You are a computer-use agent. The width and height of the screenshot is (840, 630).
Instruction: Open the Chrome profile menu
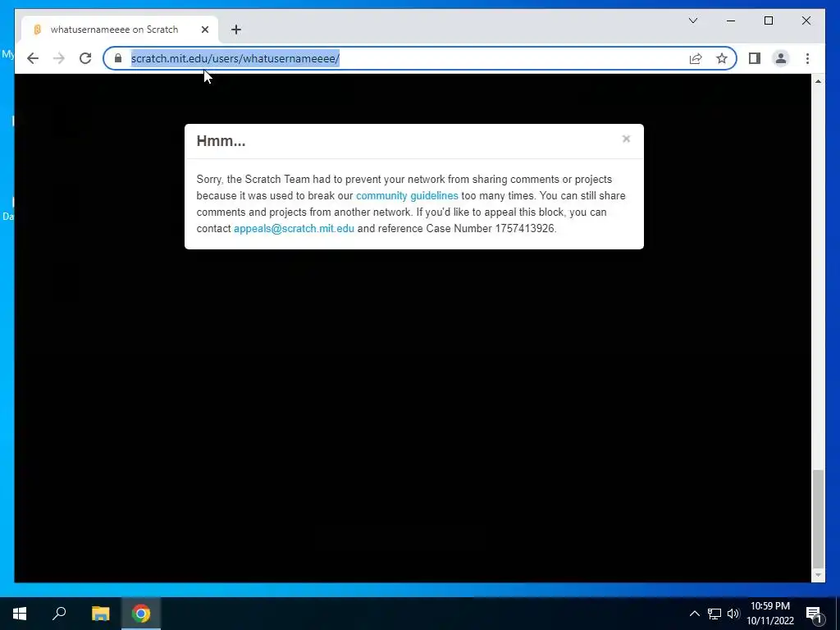pyautogui.click(x=781, y=58)
